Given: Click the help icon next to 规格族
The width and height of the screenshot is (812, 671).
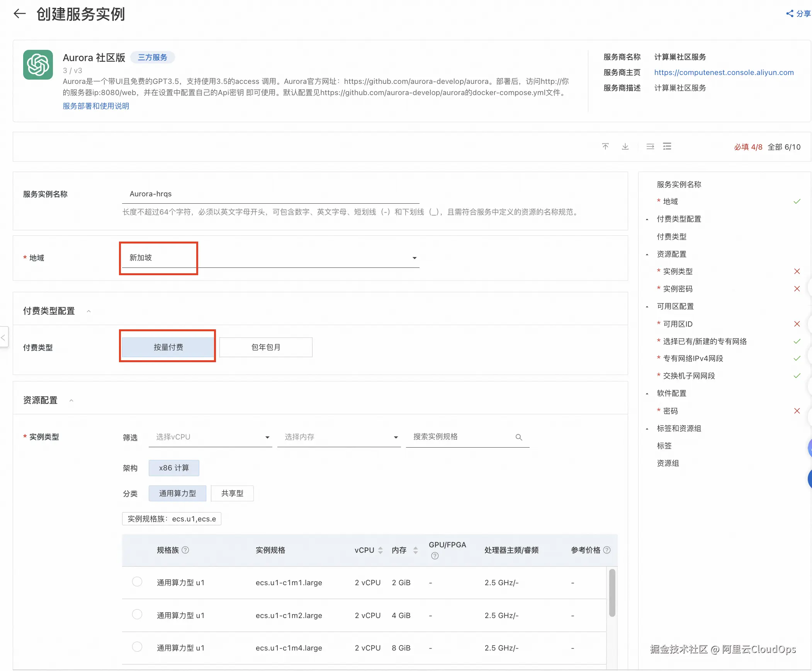Looking at the screenshot, I should tap(185, 550).
